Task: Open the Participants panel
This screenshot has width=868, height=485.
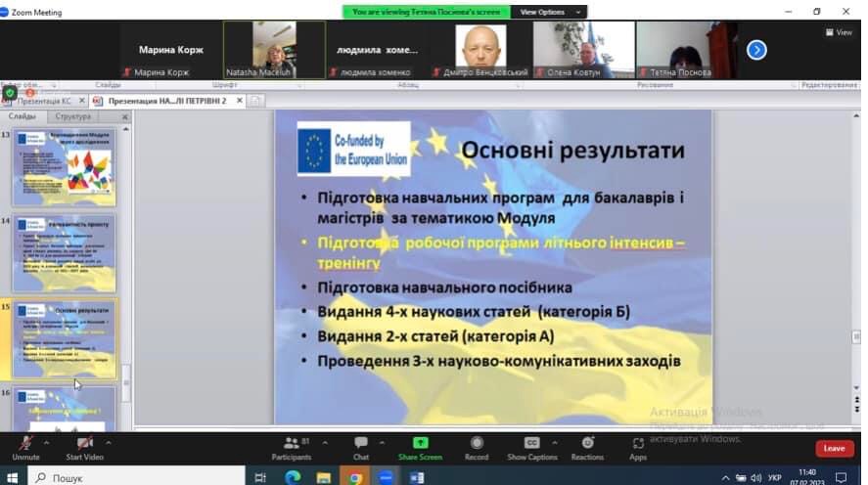Action: (292, 448)
